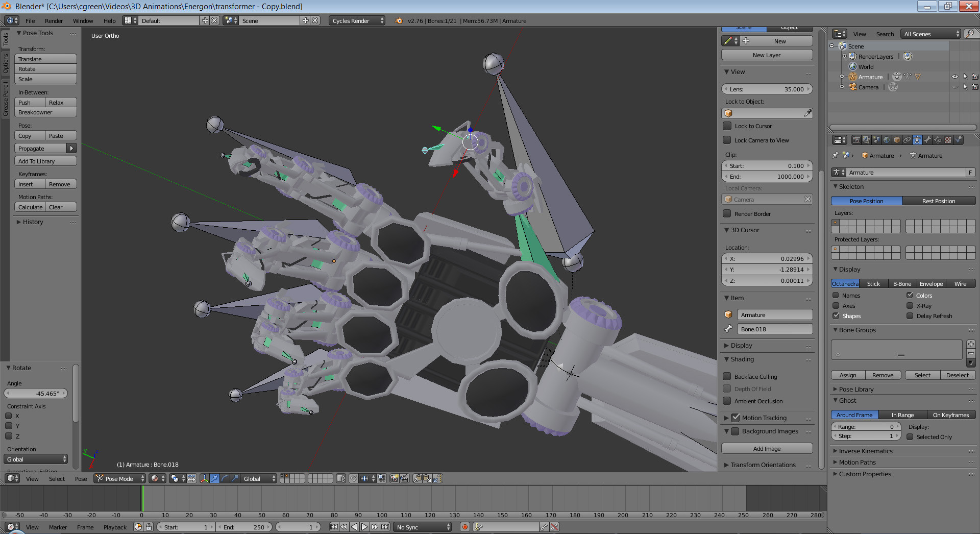Viewport: 980px width, 534px height.
Task: Click the outliner search magnifier icon
Action: click(x=970, y=34)
